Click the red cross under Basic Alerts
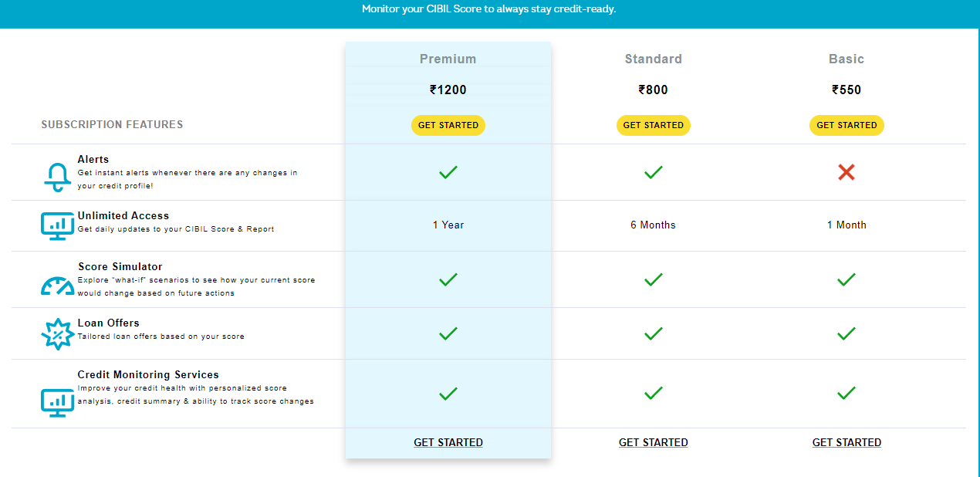 click(847, 172)
